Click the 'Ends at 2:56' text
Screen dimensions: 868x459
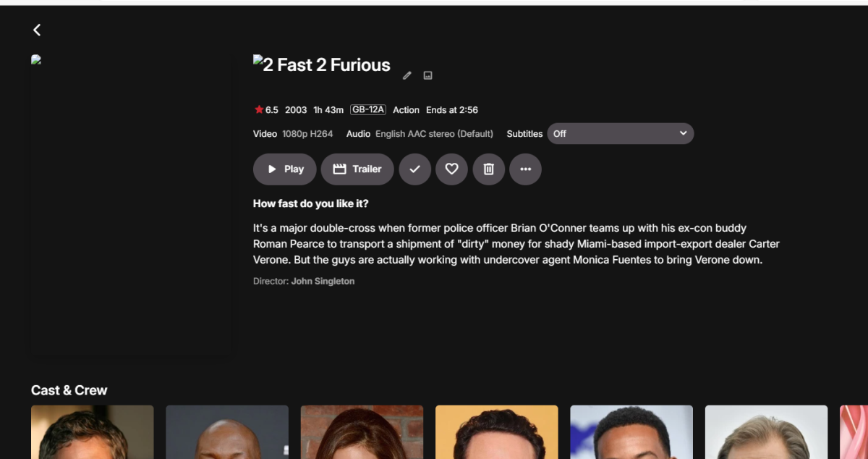click(452, 110)
